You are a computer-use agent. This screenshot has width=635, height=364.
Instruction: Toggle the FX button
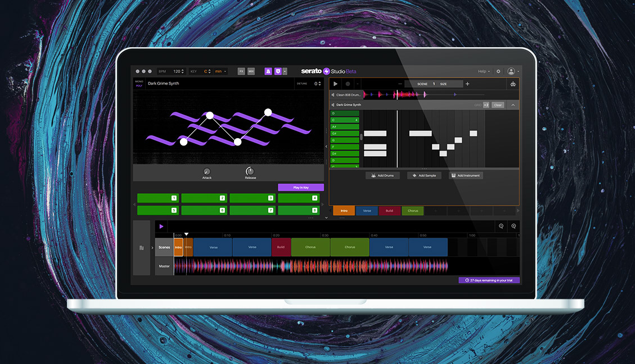[241, 71]
